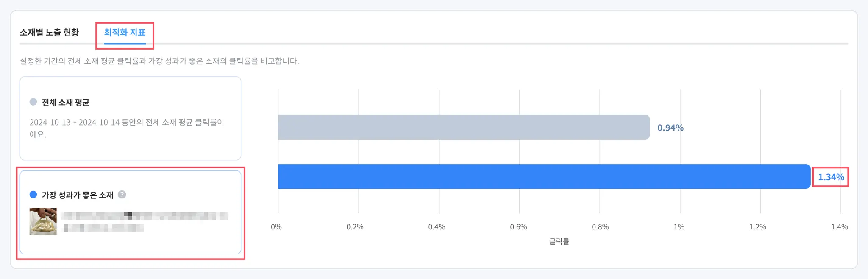Click the gray dot beside 전체 소재 평균
This screenshot has height=279, width=868.
pyautogui.click(x=33, y=102)
